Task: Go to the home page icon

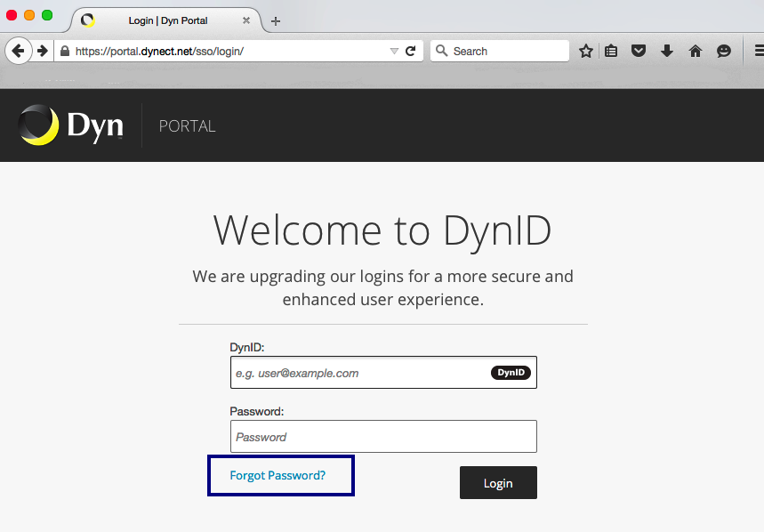Action: coord(696,51)
